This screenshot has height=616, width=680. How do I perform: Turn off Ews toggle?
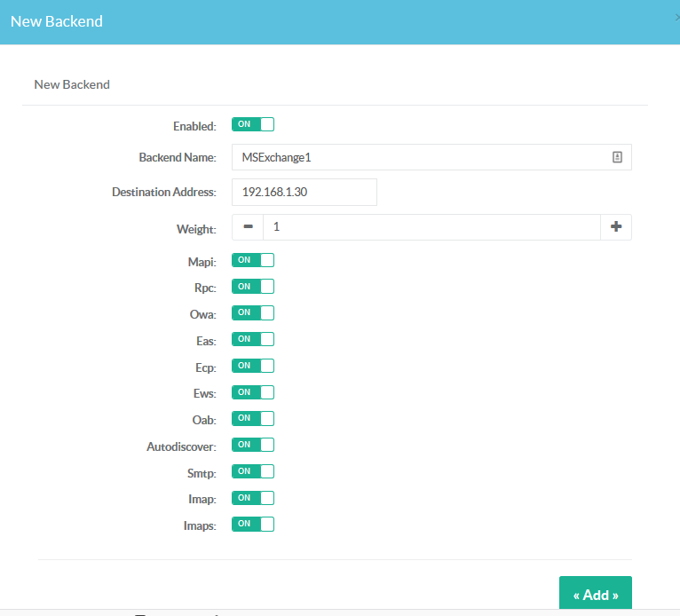(253, 392)
